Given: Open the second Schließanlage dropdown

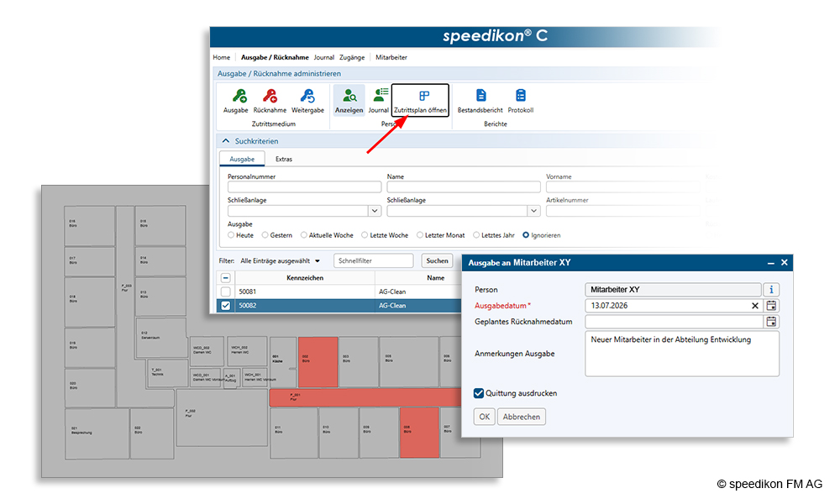Looking at the screenshot, I should point(533,211).
